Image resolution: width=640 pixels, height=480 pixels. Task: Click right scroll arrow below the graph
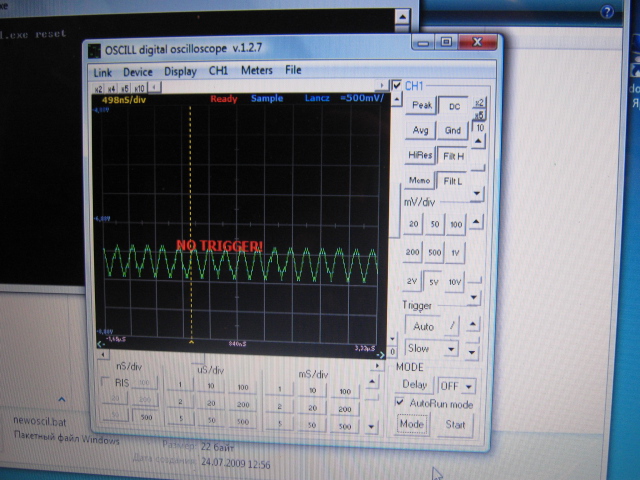(x=378, y=366)
